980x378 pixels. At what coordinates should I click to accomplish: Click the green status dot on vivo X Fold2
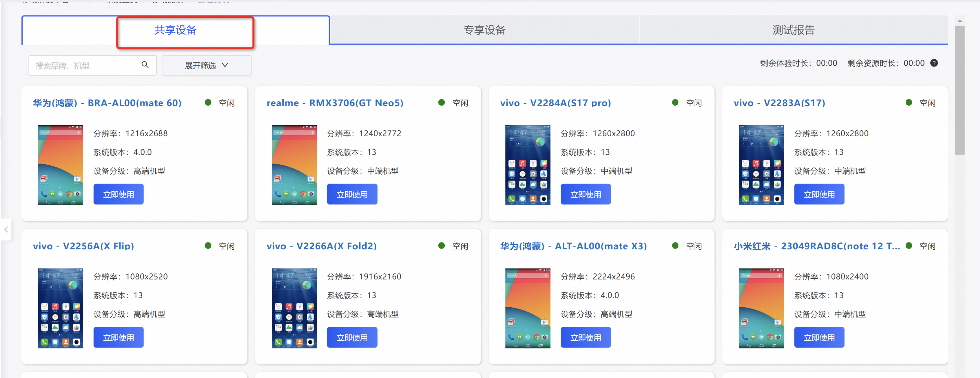(x=442, y=246)
